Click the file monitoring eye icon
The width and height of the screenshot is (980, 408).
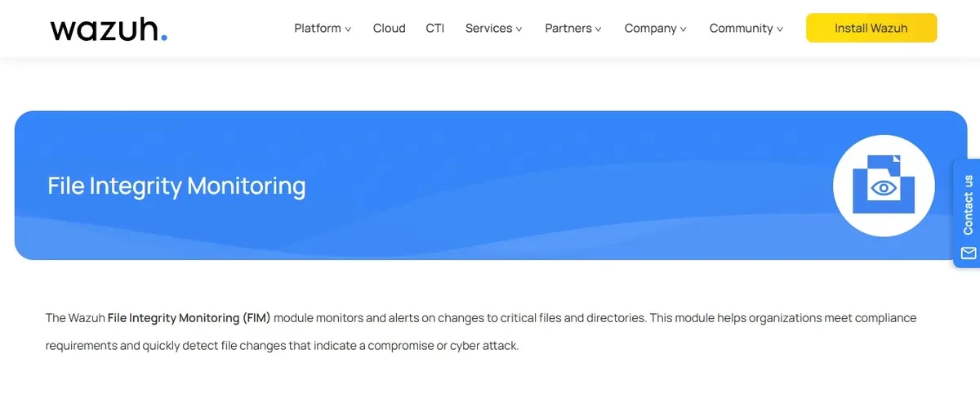tap(883, 186)
